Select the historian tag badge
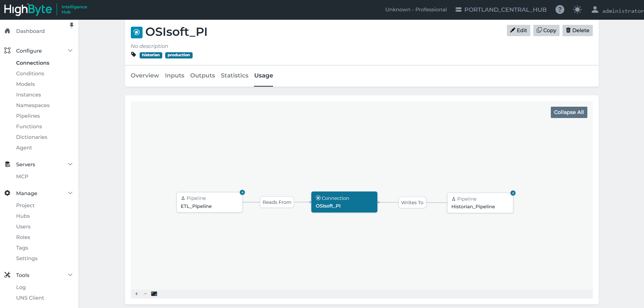The width and height of the screenshot is (644, 308). [x=151, y=55]
